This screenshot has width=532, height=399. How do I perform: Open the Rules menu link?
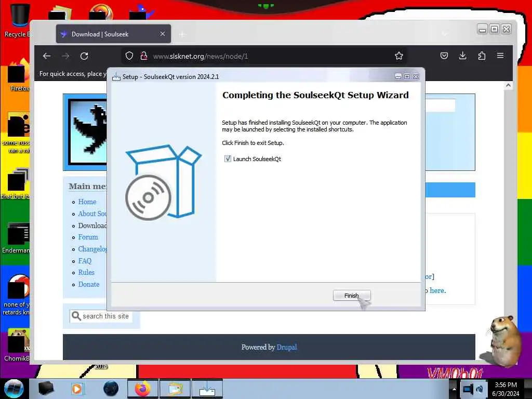(x=86, y=272)
